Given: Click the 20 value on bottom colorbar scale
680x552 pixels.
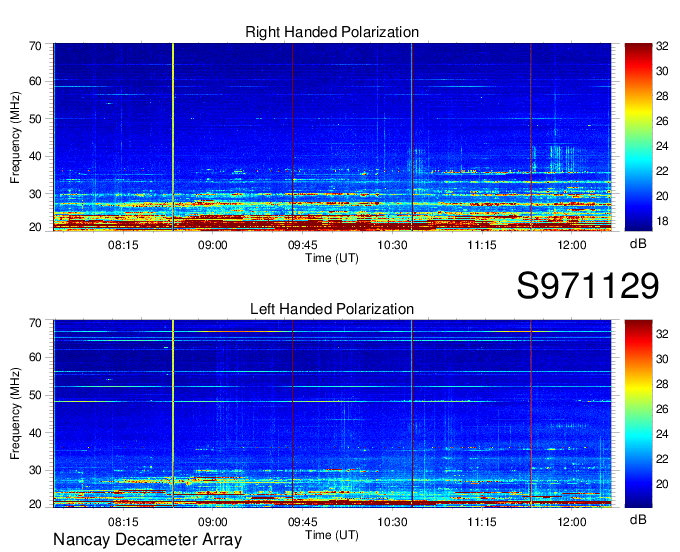Looking at the screenshot, I should tap(662, 484).
